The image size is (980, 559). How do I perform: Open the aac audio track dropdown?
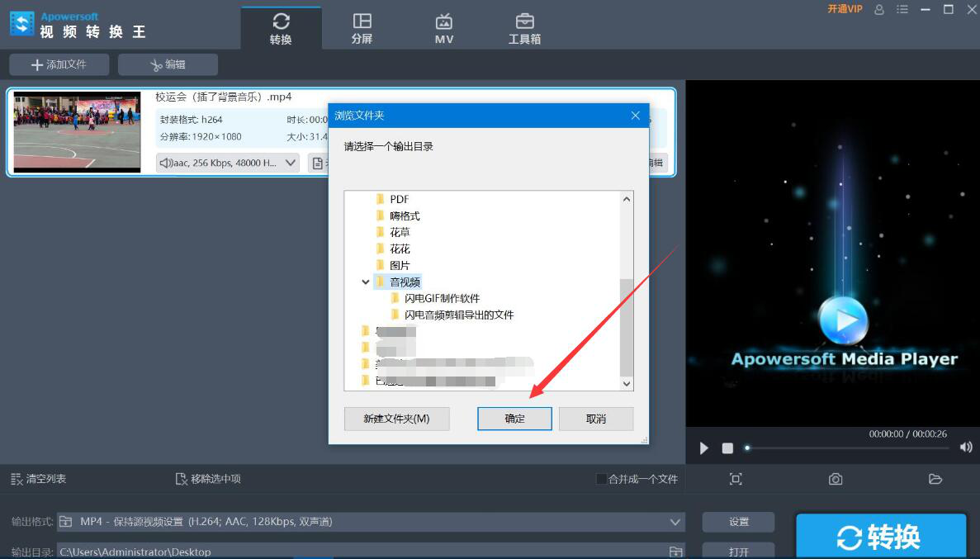click(x=228, y=163)
